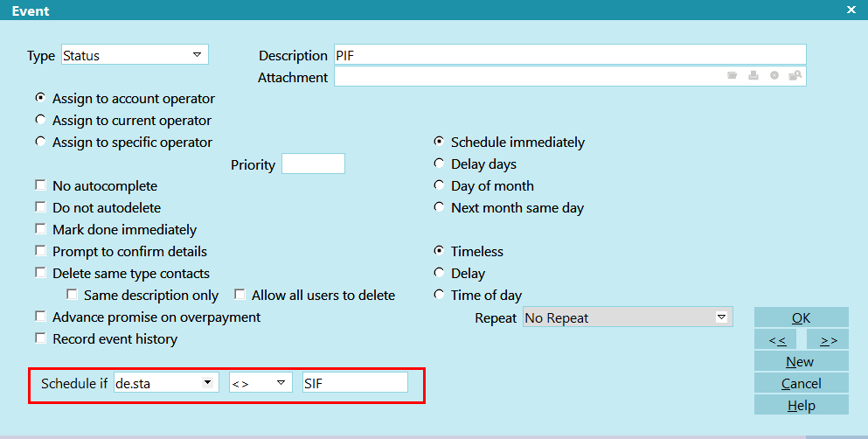The height and width of the screenshot is (439, 868).
Task: Open the <> comparison operator dropdown
Action: 260,382
